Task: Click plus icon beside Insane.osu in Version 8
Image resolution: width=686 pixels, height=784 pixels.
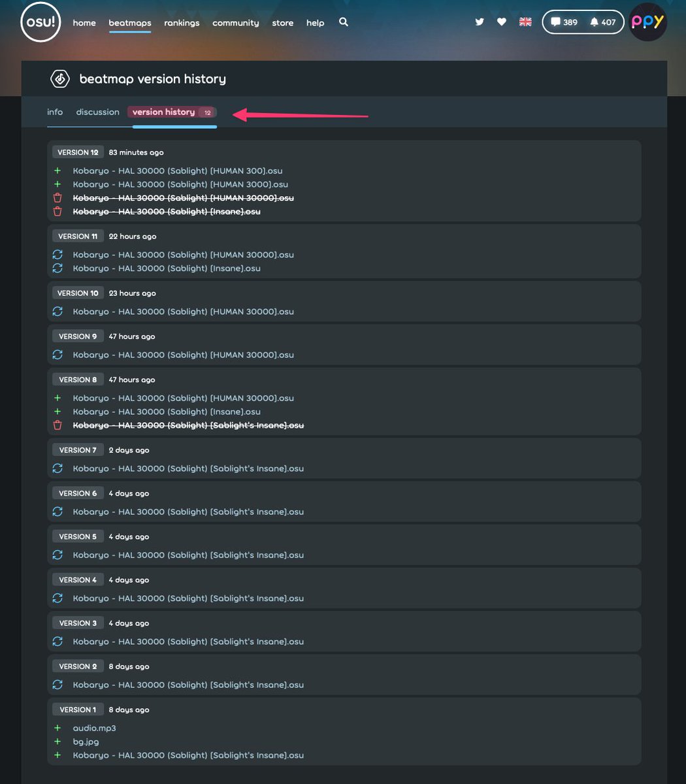Action: [x=57, y=412]
